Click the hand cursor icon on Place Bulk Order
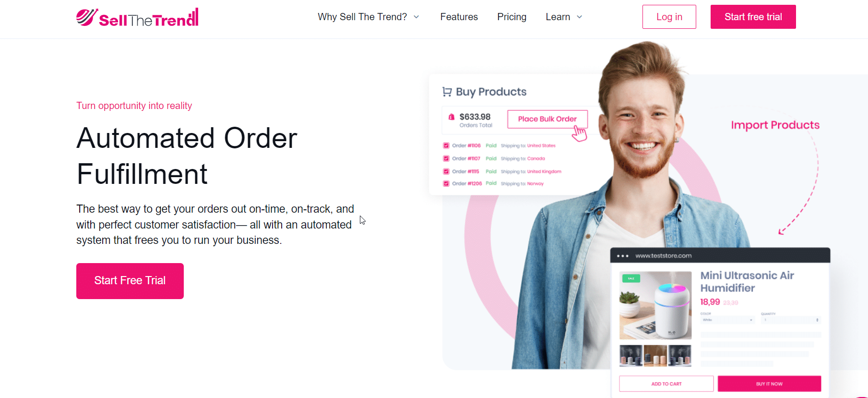Screen dimensions: 868x398 point(580,133)
